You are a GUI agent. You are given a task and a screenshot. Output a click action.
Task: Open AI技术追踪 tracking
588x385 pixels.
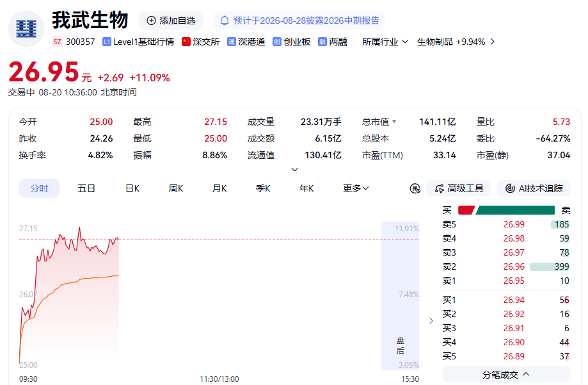pos(534,188)
